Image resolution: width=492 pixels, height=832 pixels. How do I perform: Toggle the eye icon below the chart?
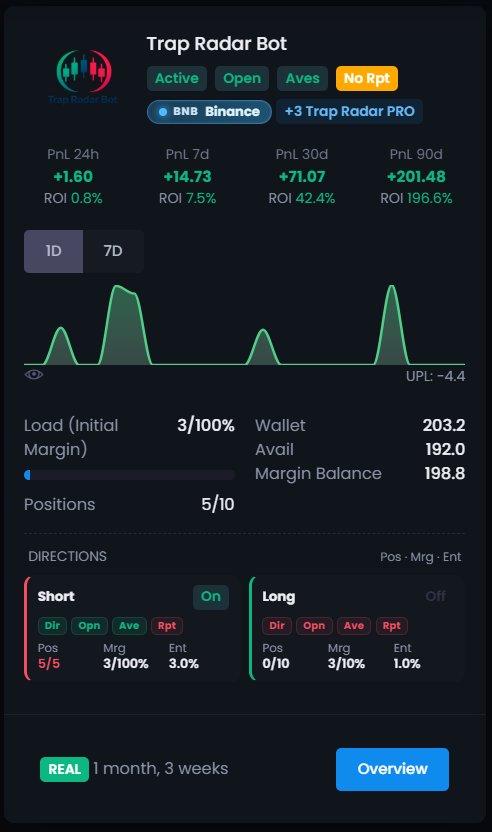[34, 375]
